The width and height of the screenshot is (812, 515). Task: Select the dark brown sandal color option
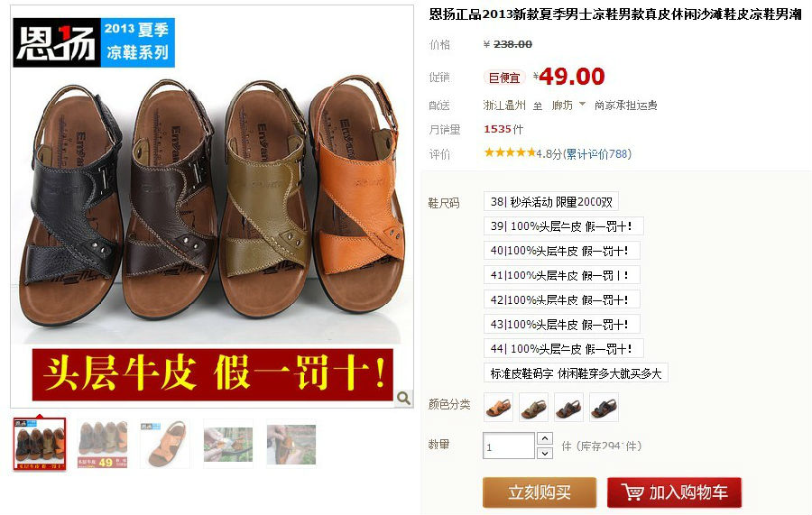tap(568, 408)
